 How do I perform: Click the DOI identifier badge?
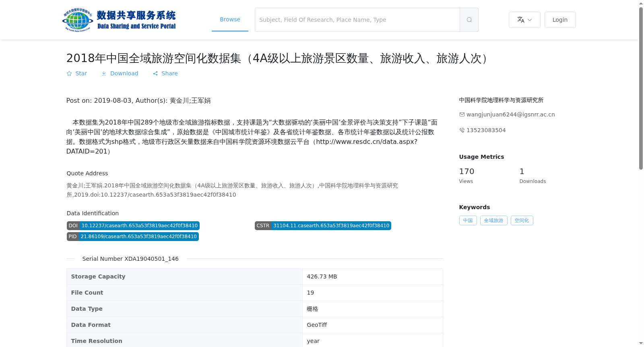pyautogui.click(x=133, y=226)
